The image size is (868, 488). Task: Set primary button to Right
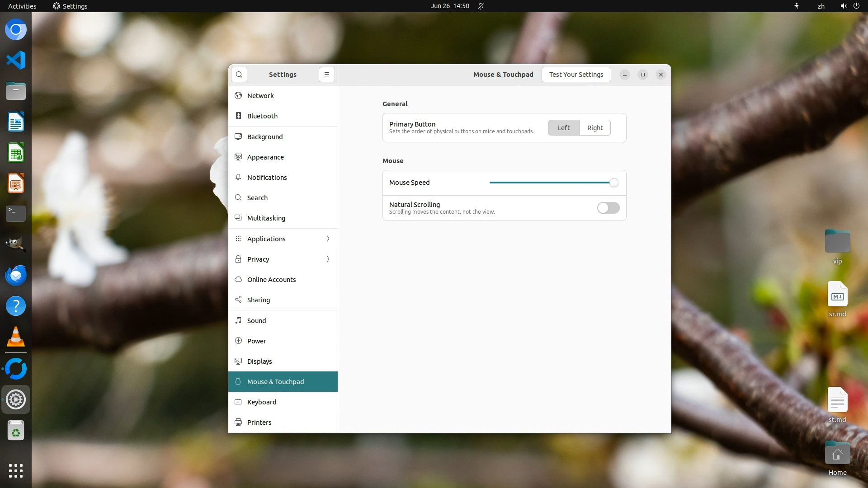595,128
